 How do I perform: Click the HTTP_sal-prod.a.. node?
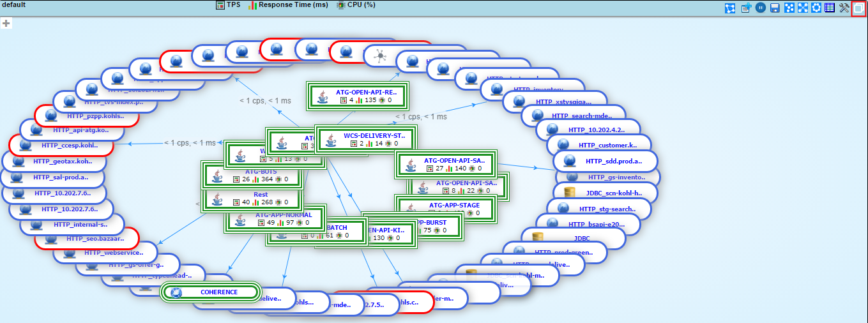[52, 177]
